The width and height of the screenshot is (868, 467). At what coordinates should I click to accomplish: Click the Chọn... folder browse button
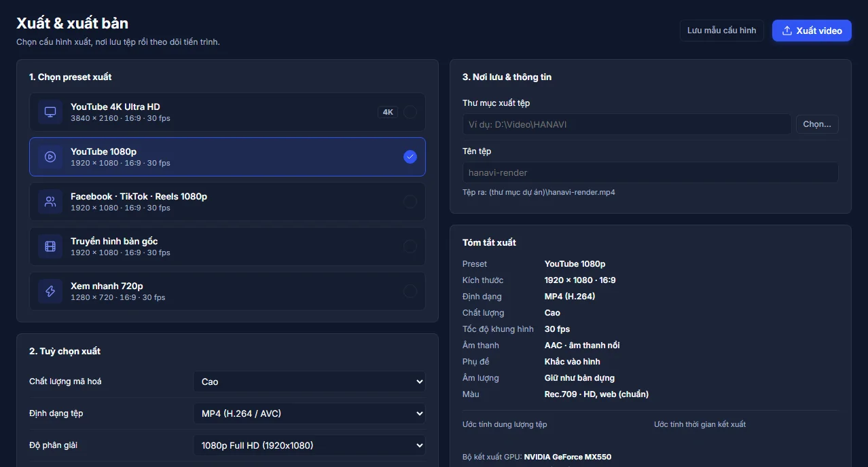point(817,124)
